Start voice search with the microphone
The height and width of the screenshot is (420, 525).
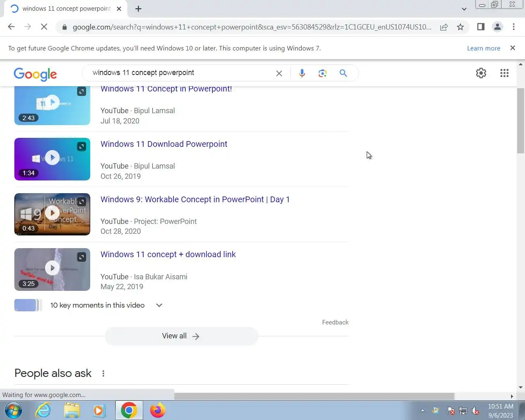click(x=302, y=73)
